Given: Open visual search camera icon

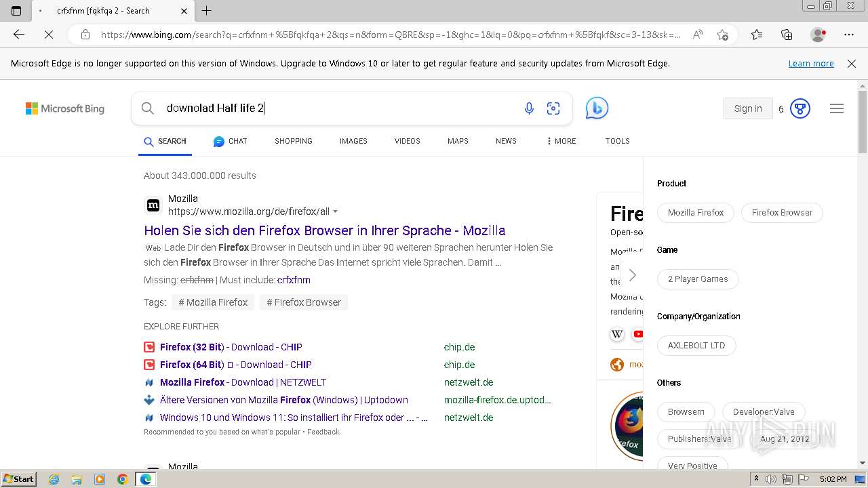Looking at the screenshot, I should 553,108.
